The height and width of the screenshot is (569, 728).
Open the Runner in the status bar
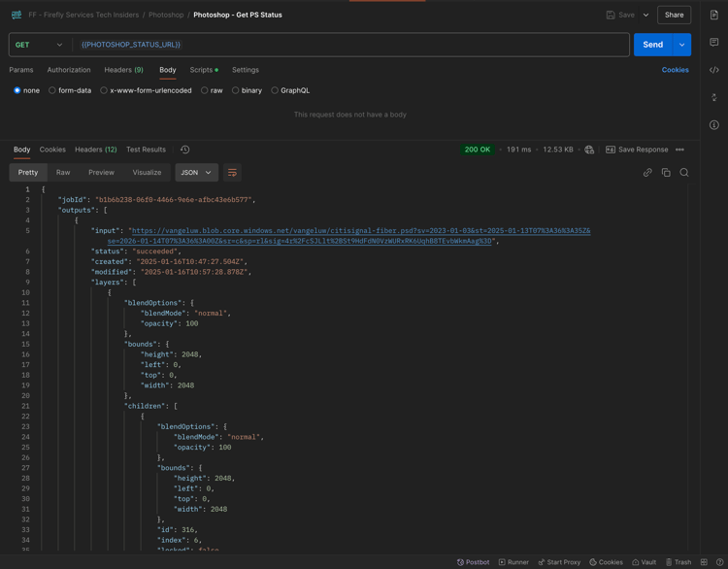pos(513,562)
